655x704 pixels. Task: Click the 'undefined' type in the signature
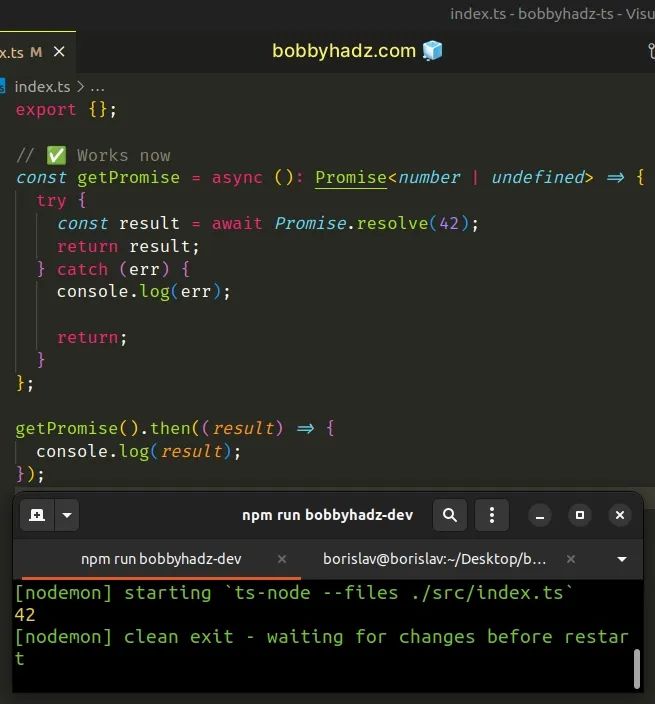click(x=538, y=177)
